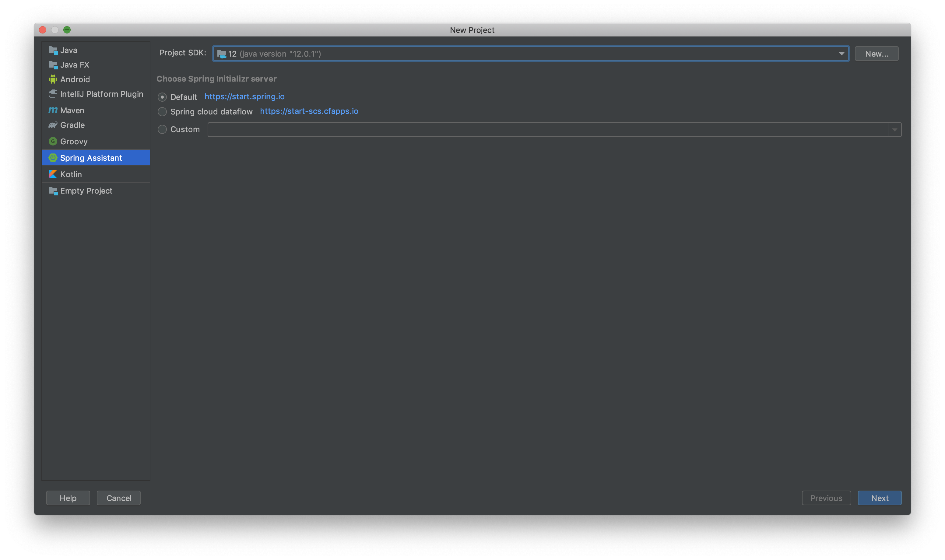Select the IntelliJ Platform Plugin icon

pyautogui.click(x=53, y=93)
